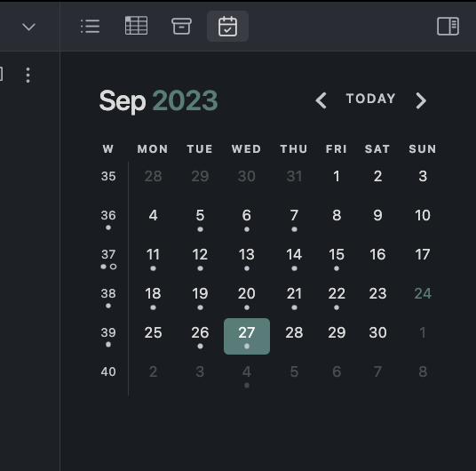Expand the chevron dropdown at top left
Viewport: 476px width, 471px height.
[x=28, y=27]
